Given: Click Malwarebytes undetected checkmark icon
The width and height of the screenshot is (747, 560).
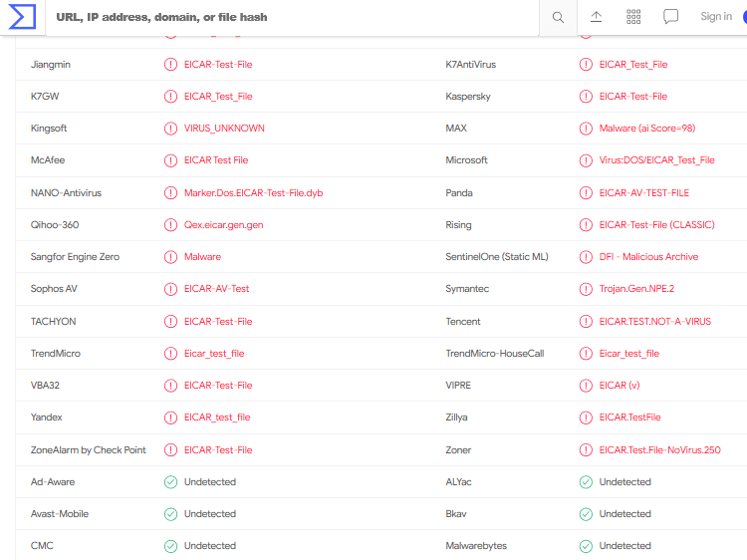Looking at the screenshot, I should click(x=586, y=546).
